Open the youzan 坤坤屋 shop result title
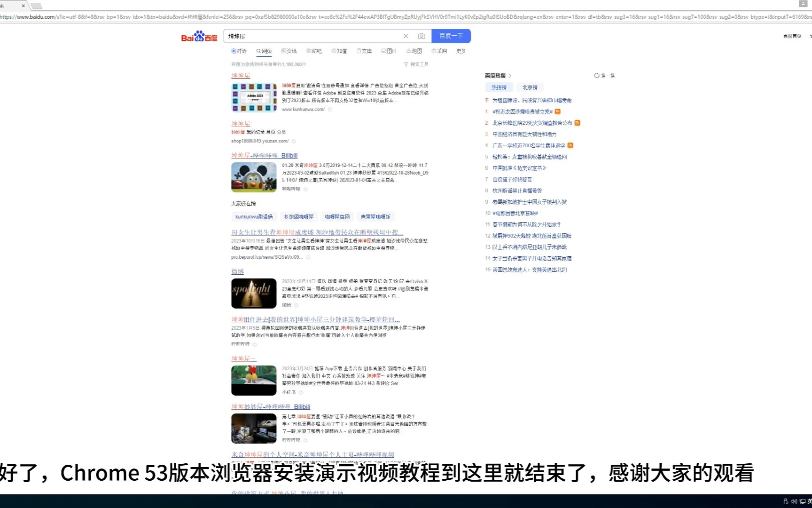The width and height of the screenshot is (812, 508). 241,124
